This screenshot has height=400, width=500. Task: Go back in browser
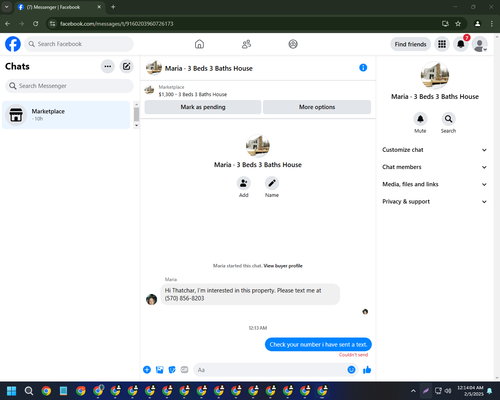point(7,24)
